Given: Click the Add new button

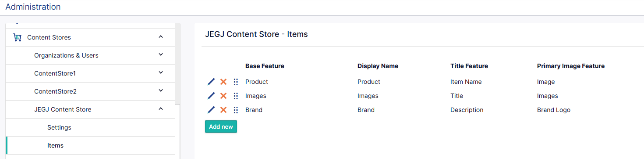Looking at the screenshot, I should (x=221, y=126).
